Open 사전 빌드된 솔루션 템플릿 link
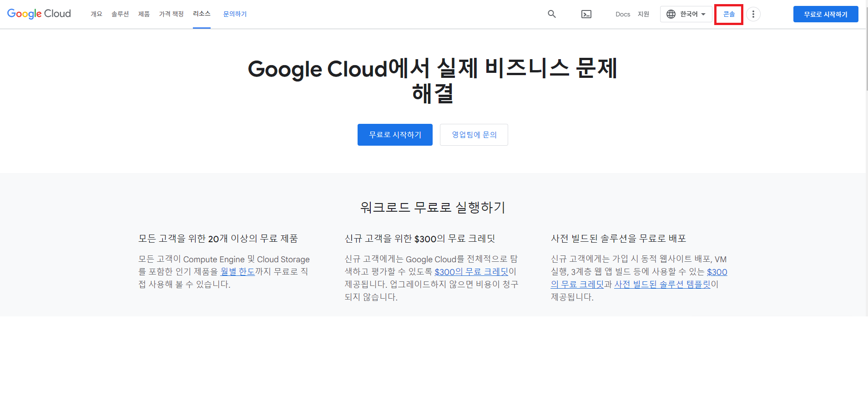 pyautogui.click(x=662, y=285)
